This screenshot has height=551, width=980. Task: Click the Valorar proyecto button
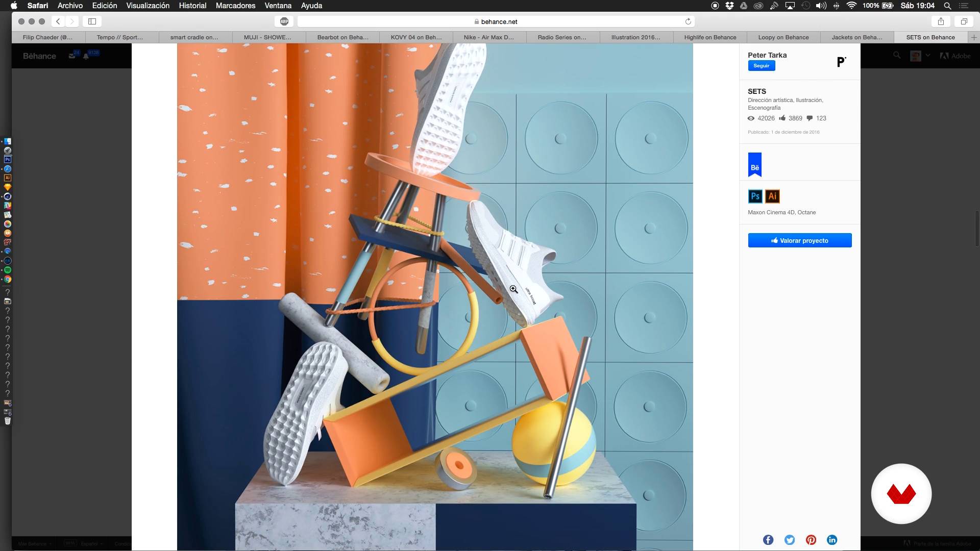(800, 240)
